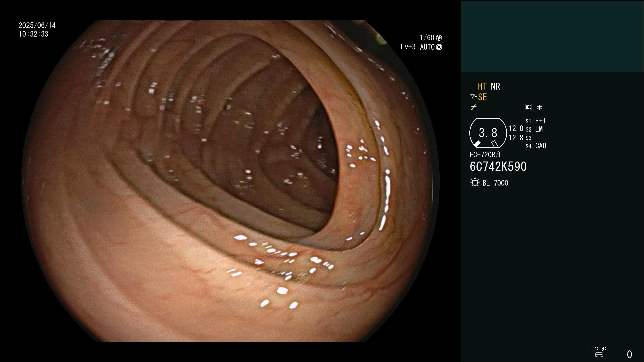Screen dimensions: 644x362
Task: Click the 1/60 shutter speed value
Action: tap(427, 38)
